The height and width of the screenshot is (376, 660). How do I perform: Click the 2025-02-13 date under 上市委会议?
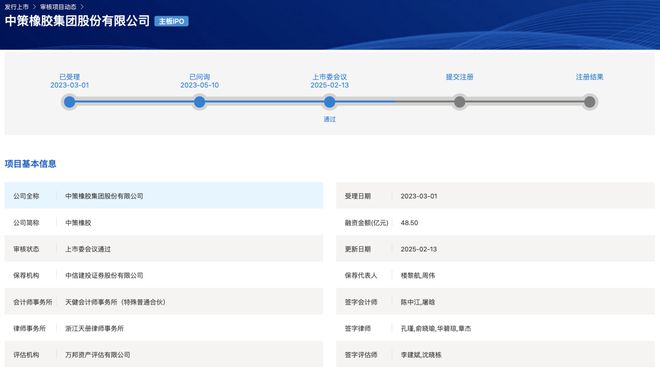pyautogui.click(x=330, y=85)
